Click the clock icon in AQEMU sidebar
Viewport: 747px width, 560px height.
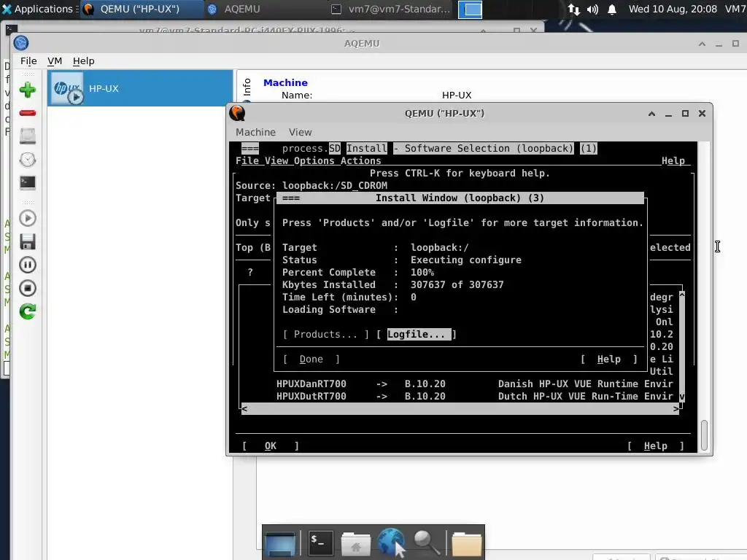pos(28,160)
